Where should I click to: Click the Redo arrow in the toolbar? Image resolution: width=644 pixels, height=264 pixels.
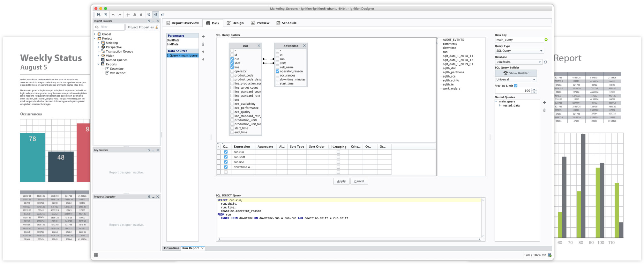coord(120,15)
